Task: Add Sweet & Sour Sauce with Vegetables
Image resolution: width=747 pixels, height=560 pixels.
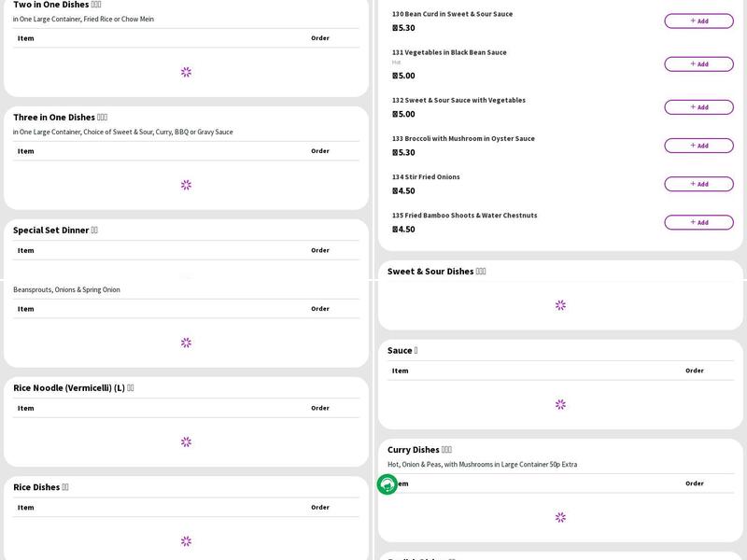Action: (x=698, y=107)
